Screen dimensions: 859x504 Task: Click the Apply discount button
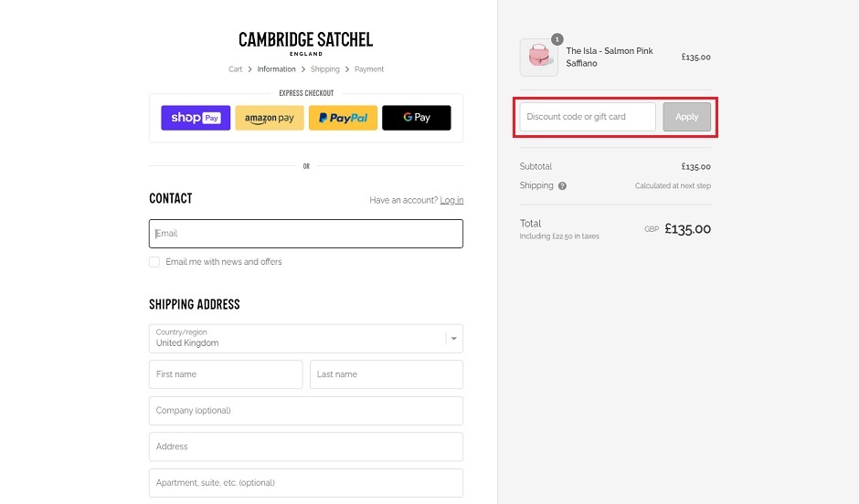[686, 117]
